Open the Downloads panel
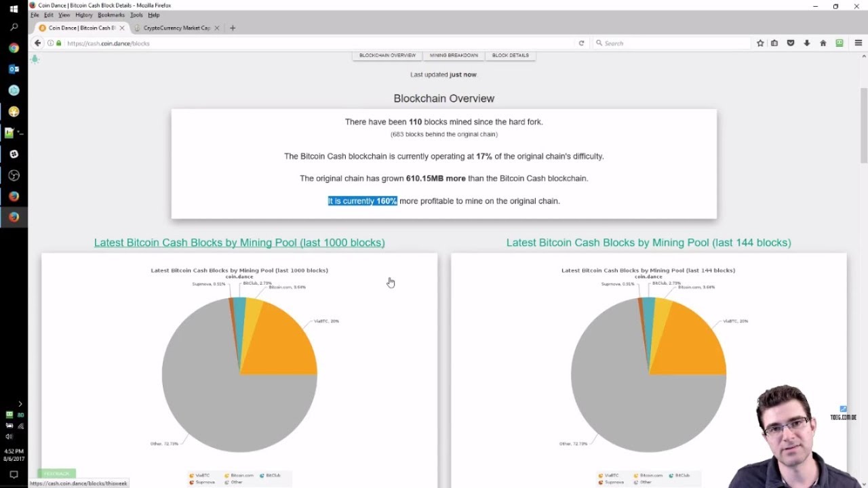868x488 pixels. (807, 43)
